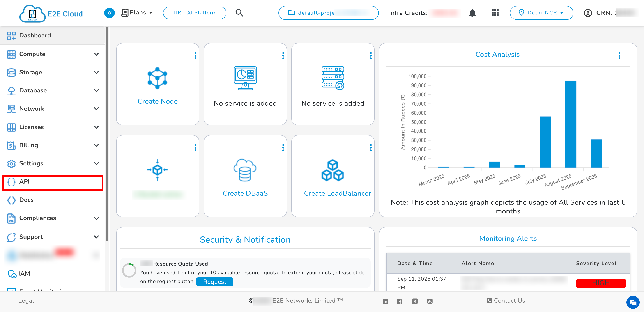Open the Cost Analysis options menu
Screen dimensions: 644x312
(x=619, y=55)
